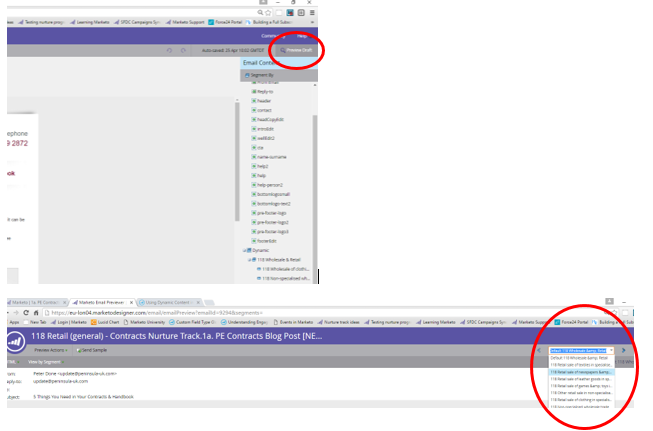Collapse the 118 Wholesale & Retail node
The height and width of the screenshot is (431, 653).
pyautogui.click(x=249, y=259)
